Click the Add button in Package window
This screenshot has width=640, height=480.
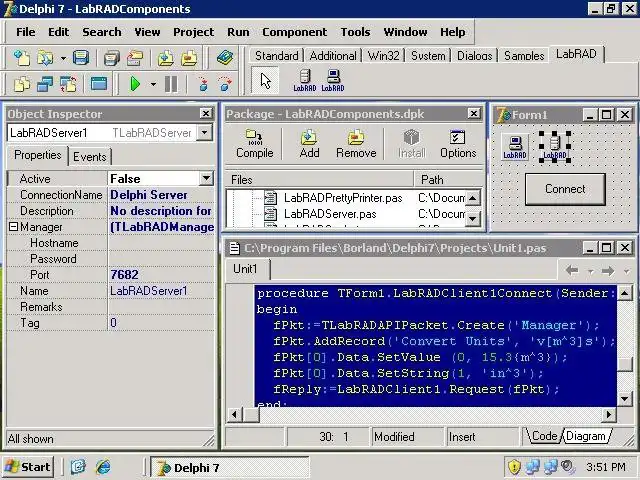[x=309, y=144]
